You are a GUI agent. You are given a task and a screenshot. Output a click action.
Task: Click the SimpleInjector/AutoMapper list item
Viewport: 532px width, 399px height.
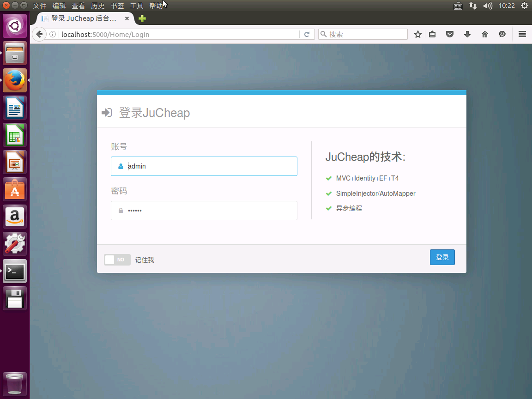375,193
